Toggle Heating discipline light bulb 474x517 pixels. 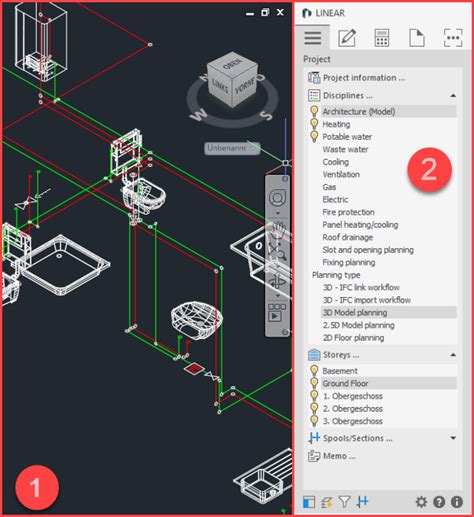tap(314, 124)
